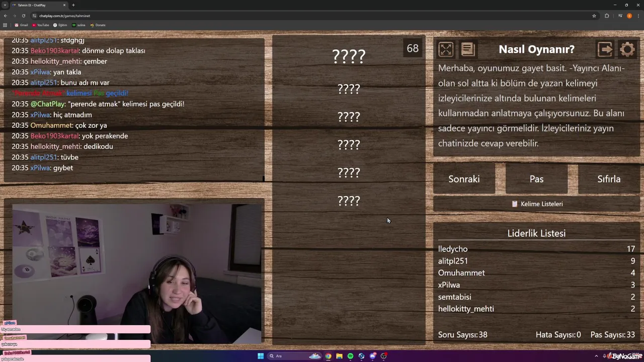This screenshot has width=644, height=362.
Task: Click the countdown timer showing 68
Action: point(413,48)
